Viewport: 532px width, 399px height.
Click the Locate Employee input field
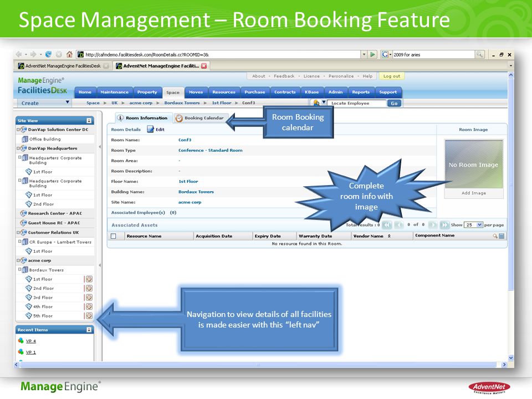click(x=357, y=103)
